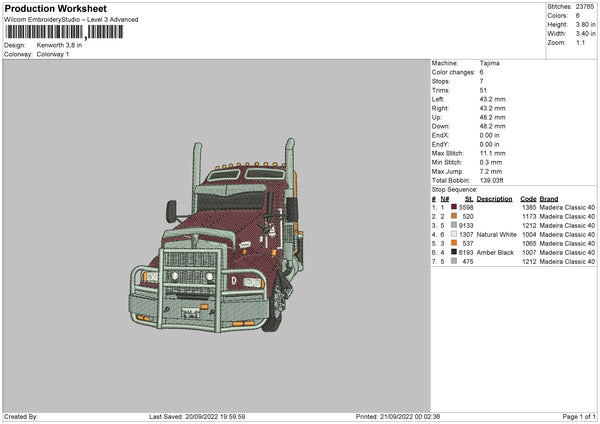This screenshot has height=424, width=600.
Task: Click the St. column header
Action: pyautogui.click(x=469, y=198)
